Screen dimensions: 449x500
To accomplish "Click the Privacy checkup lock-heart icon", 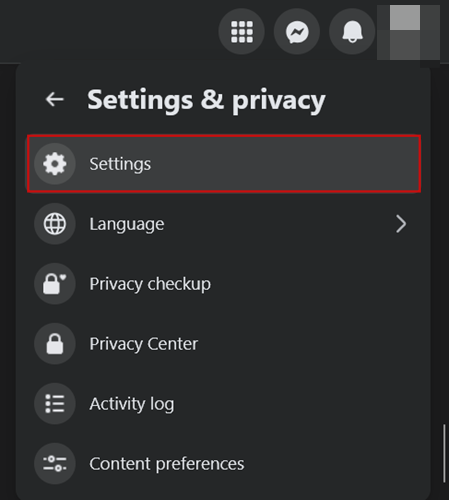I will point(55,284).
